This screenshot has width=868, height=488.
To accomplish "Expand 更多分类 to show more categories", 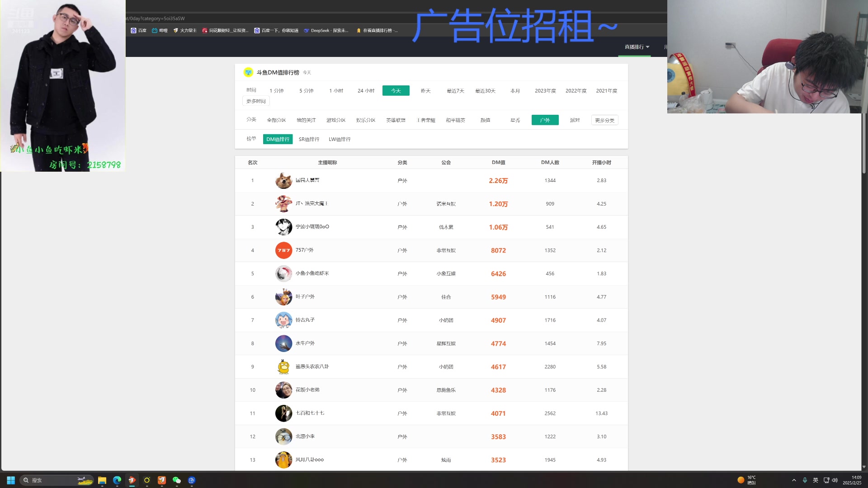I will (x=604, y=120).
